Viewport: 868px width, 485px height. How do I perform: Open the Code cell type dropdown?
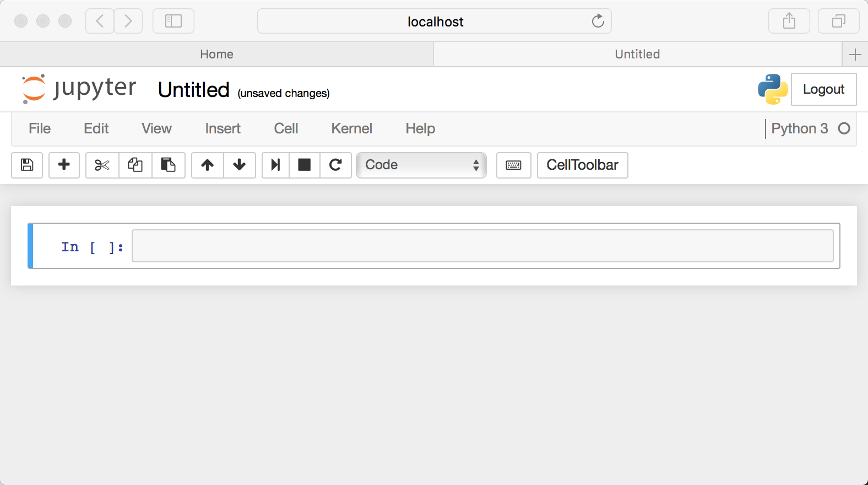click(x=421, y=165)
